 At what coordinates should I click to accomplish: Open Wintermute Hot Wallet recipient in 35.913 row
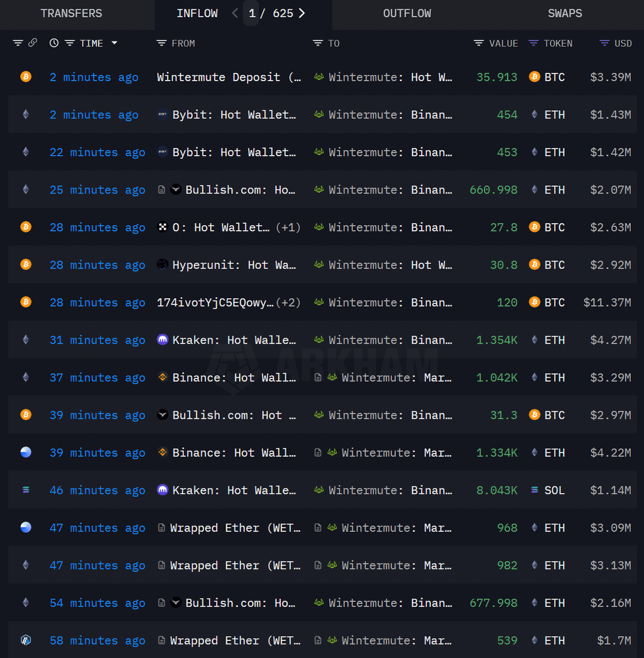point(390,77)
